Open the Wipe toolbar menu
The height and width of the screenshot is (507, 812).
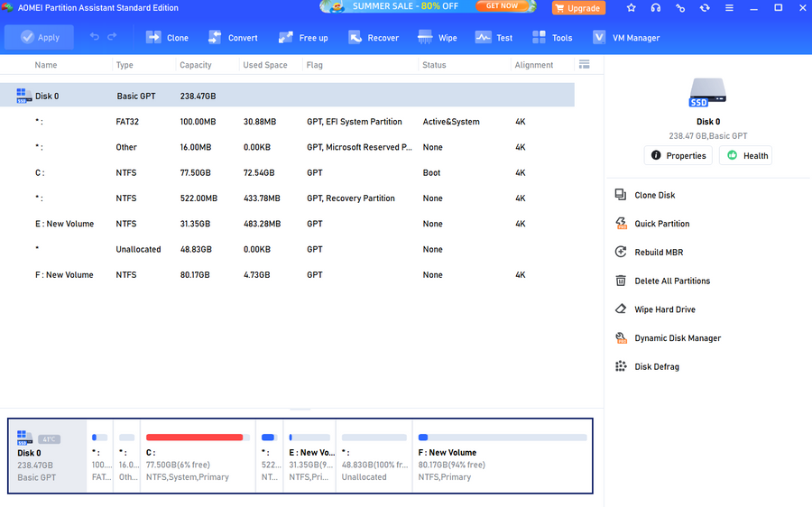click(x=437, y=37)
